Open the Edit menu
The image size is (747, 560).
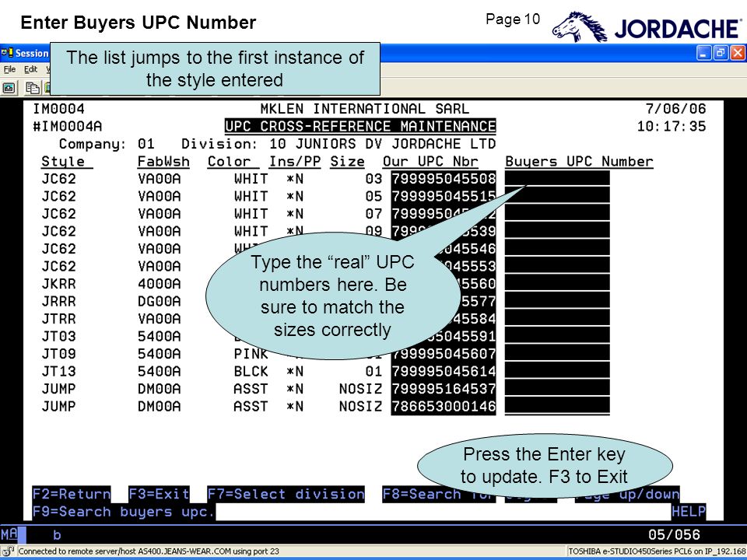(x=30, y=69)
